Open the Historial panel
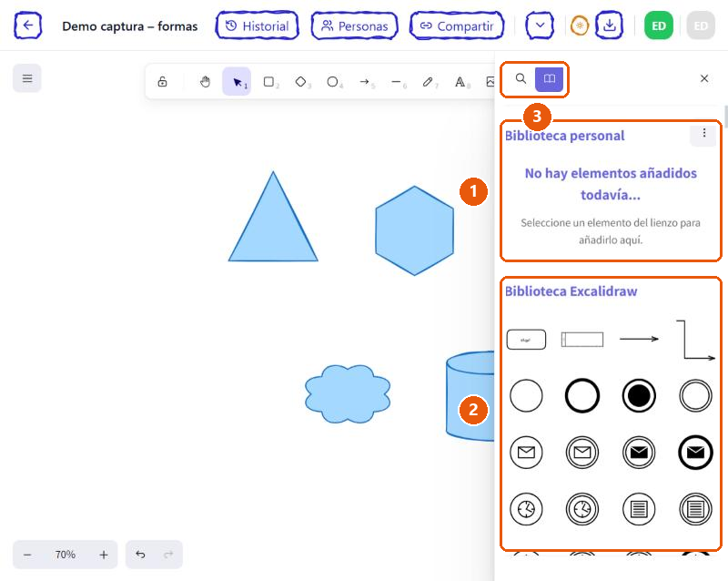The height and width of the screenshot is (581, 728). tap(258, 25)
